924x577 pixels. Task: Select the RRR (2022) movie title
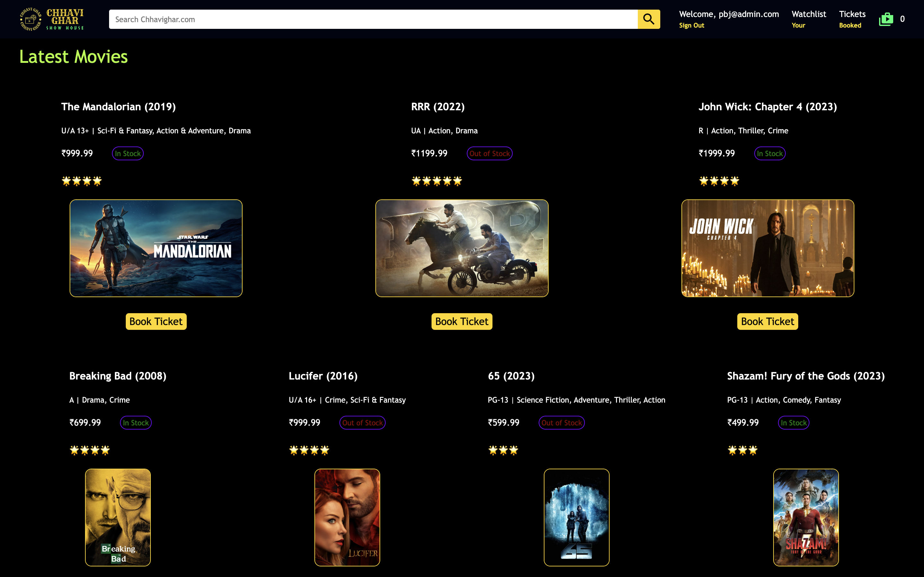pyautogui.click(x=438, y=107)
